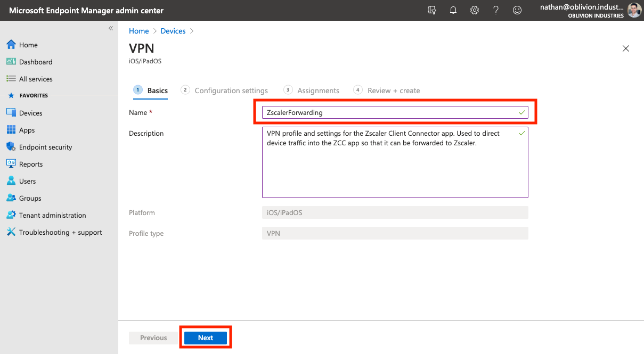Open All services list
Screen dimensions: 644x354
click(36, 79)
